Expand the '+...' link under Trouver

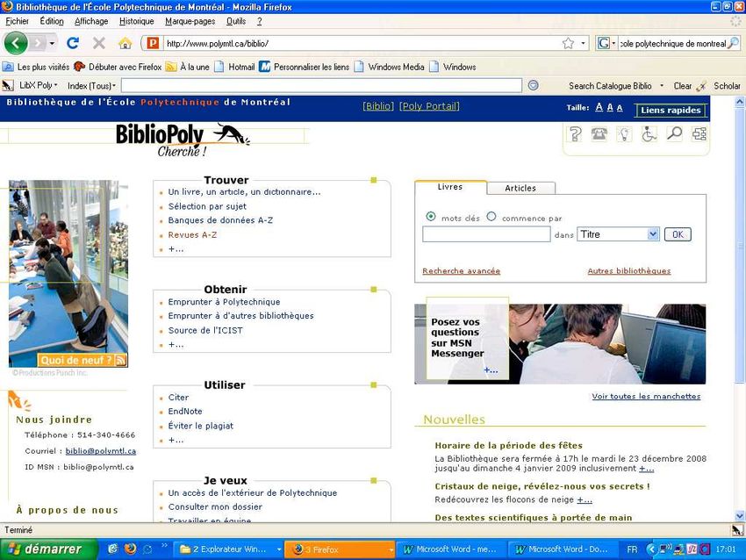(x=176, y=248)
